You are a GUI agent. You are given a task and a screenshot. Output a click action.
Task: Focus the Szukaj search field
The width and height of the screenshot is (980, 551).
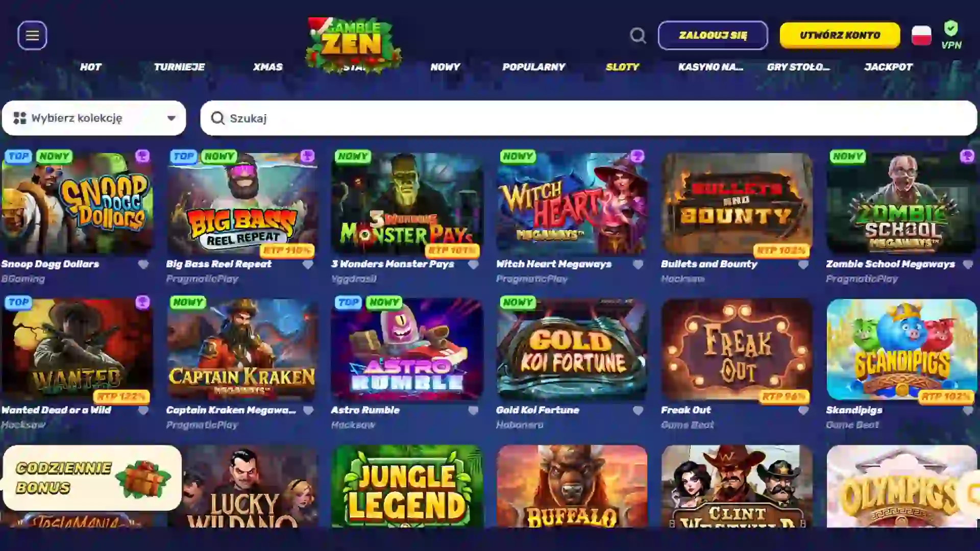click(x=589, y=118)
